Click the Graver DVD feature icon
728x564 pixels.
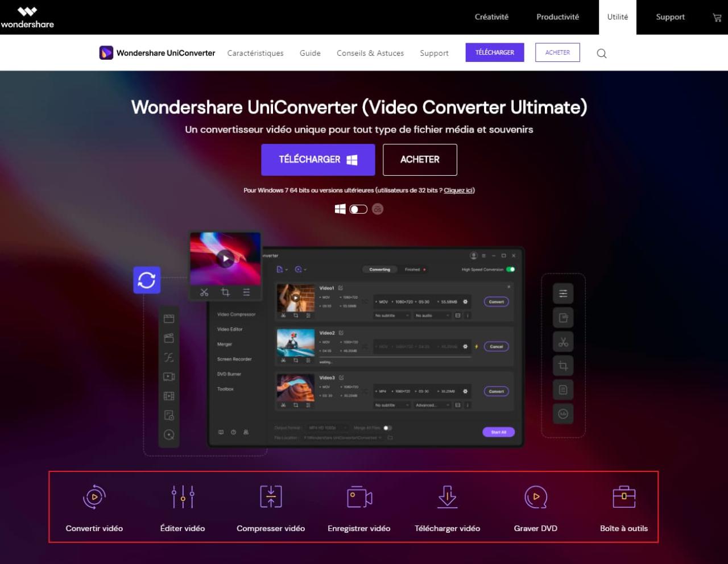tap(535, 496)
